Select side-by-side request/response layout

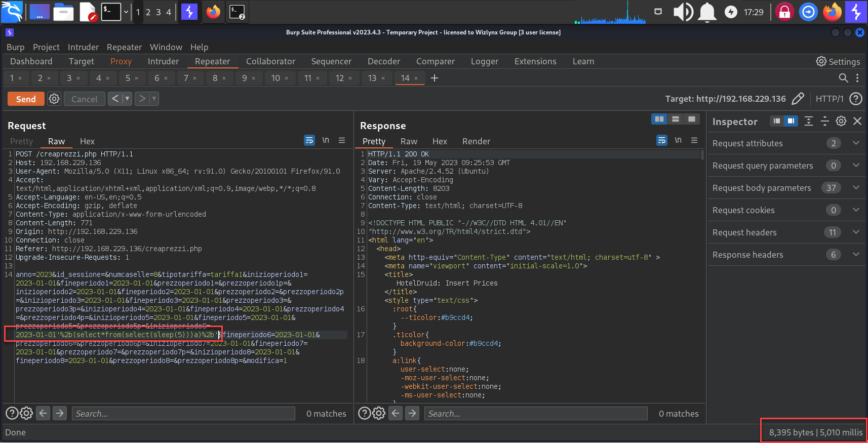coord(659,119)
